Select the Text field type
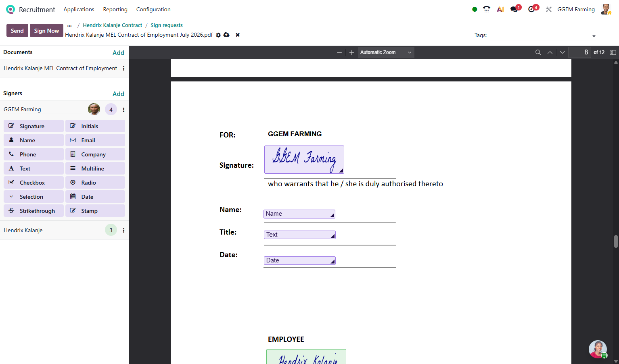 click(34, 168)
